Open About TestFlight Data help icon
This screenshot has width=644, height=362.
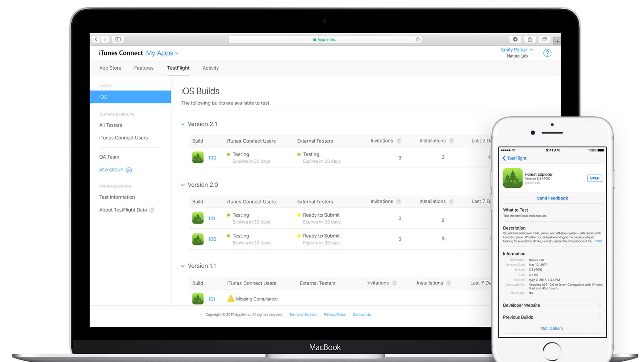pyautogui.click(x=152, y=210)
